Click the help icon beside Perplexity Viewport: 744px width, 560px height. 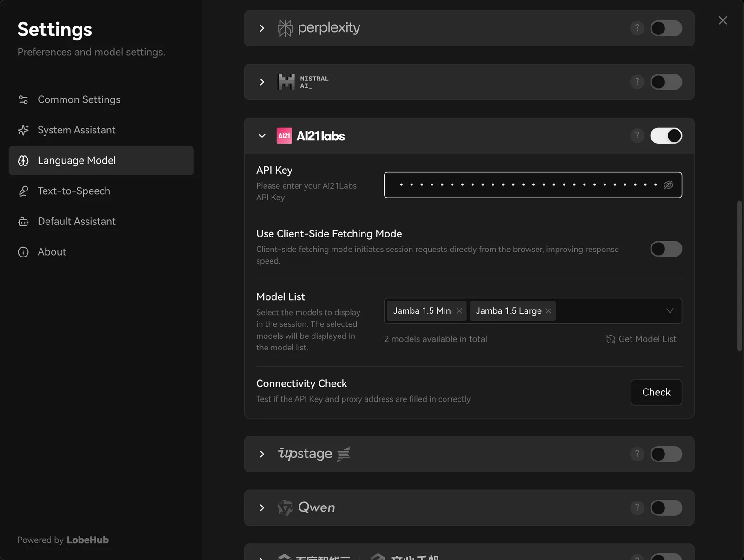[x=637, y=28]
